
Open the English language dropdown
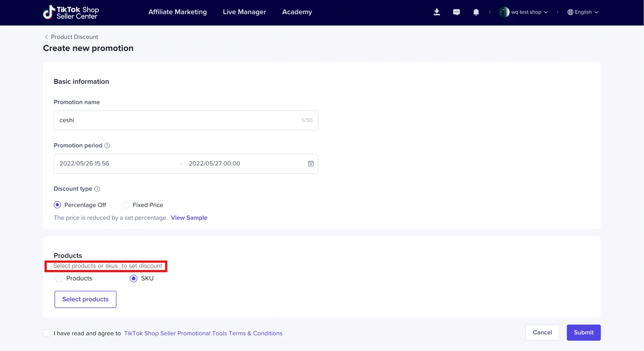(583, 12)
